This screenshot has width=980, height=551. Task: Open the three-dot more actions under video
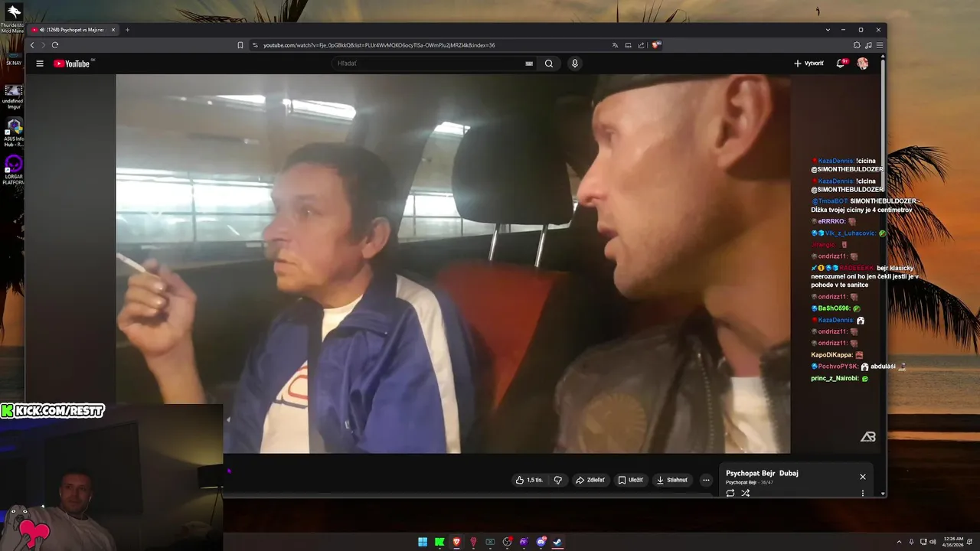click(x=706, y=480)
